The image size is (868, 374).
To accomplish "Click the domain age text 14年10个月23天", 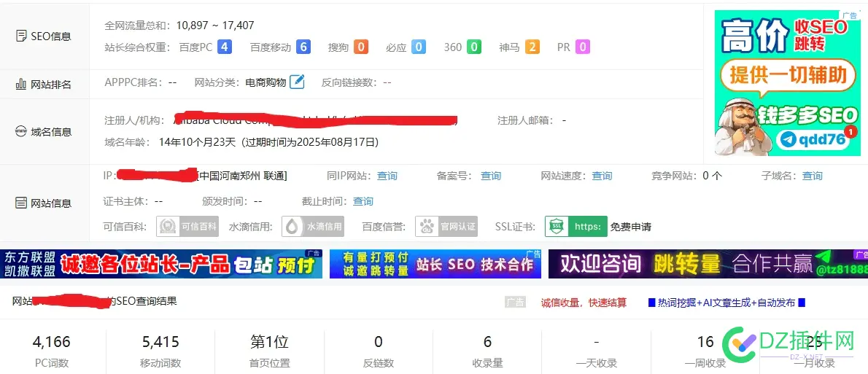I will tap(196, 142).
